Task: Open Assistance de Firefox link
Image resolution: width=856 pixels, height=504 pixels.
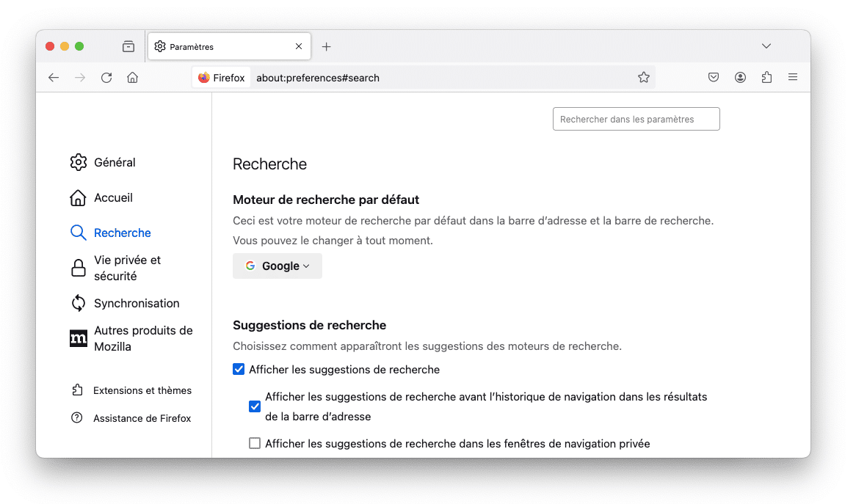Action: (x=142, y=418)
